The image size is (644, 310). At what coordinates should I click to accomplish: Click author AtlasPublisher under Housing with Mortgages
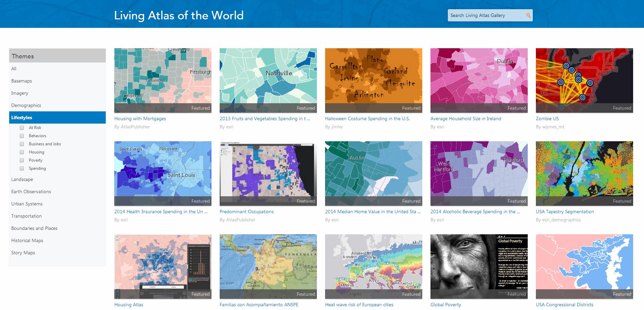pyautogui.click(x=136, y=127)
